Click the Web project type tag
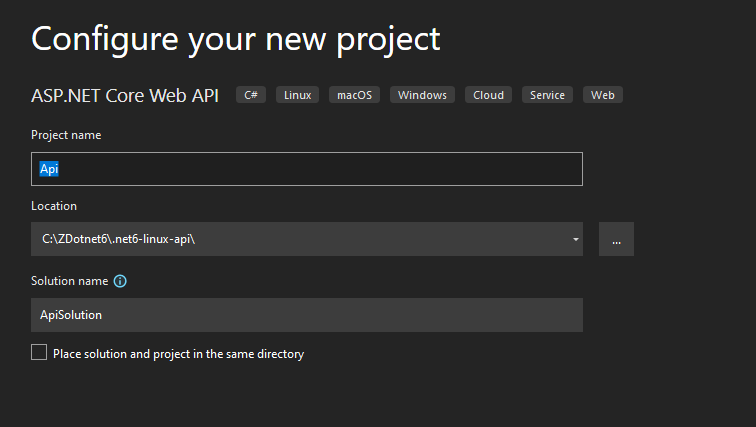This screenshot has width=756, height=427. tap(602, 95)
